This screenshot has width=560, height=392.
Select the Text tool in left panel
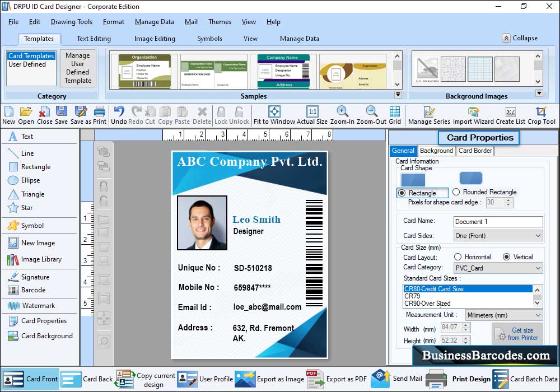click(21, 137)
